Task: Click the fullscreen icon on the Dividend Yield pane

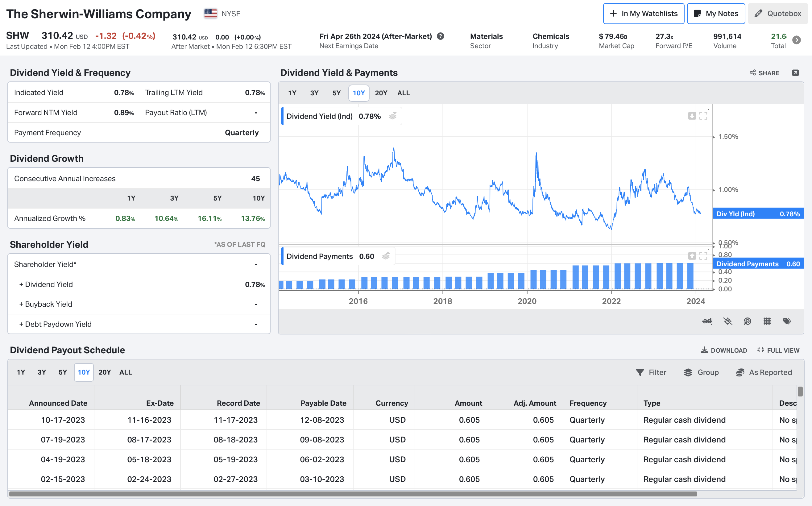Action: [x=703, y=116]
